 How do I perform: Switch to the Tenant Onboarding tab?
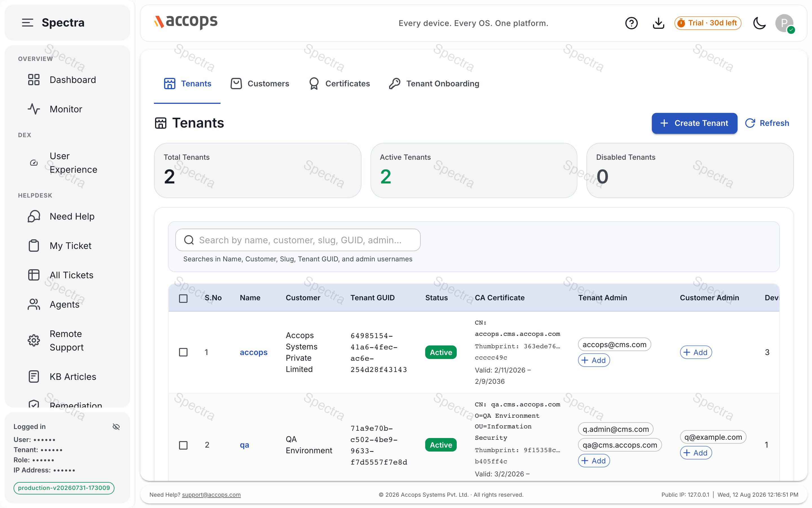point(434,84)
